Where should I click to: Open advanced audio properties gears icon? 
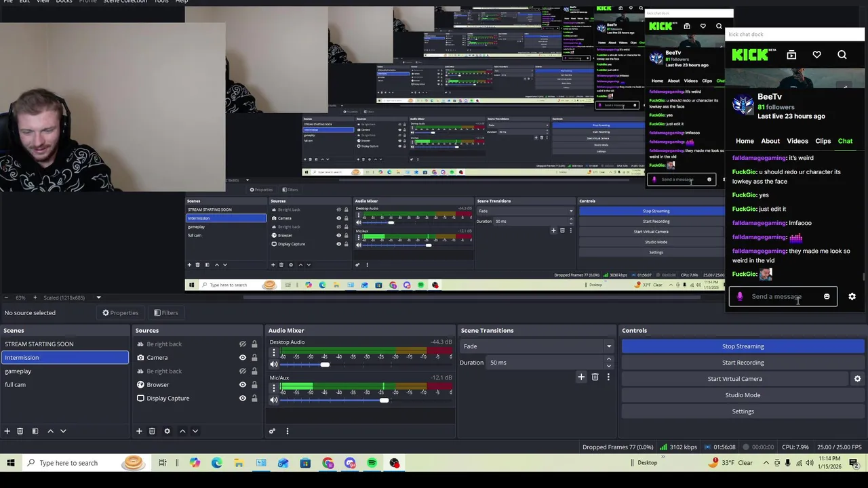coord(272,431)
